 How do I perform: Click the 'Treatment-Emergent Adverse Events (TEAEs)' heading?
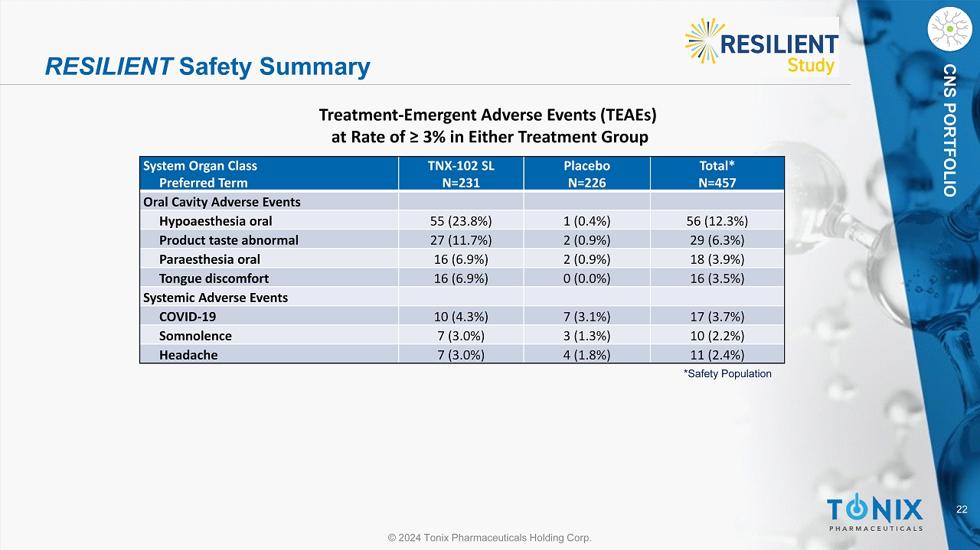[488, 115]
